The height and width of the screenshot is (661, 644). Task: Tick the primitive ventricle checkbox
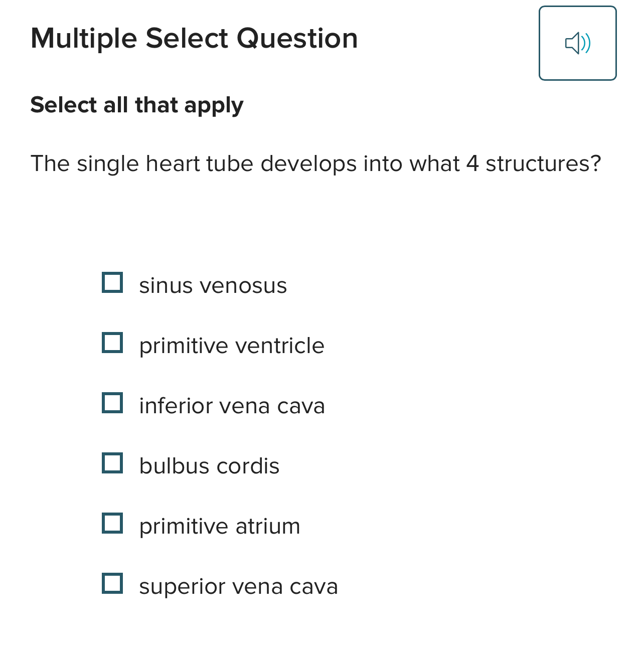(x=112, y=343)
